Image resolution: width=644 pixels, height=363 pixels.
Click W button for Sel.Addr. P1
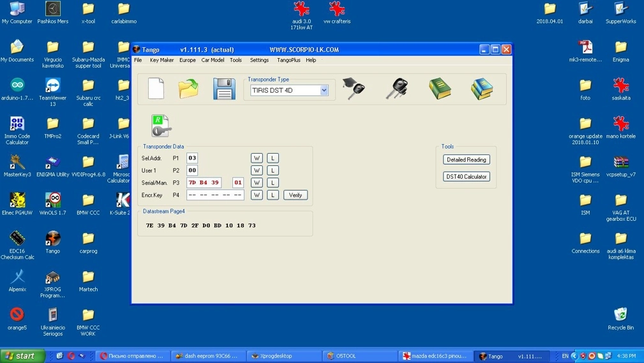pos(257,158)
